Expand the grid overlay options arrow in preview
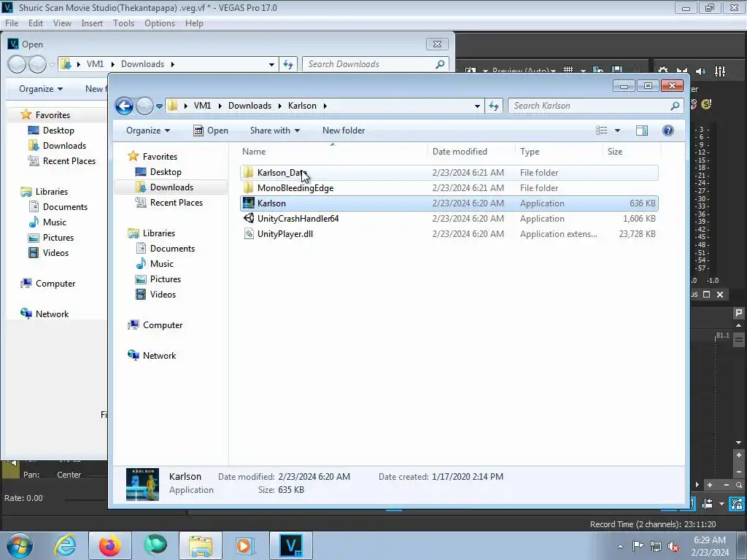This screenshot has width=747, height=560. [583, 71]
